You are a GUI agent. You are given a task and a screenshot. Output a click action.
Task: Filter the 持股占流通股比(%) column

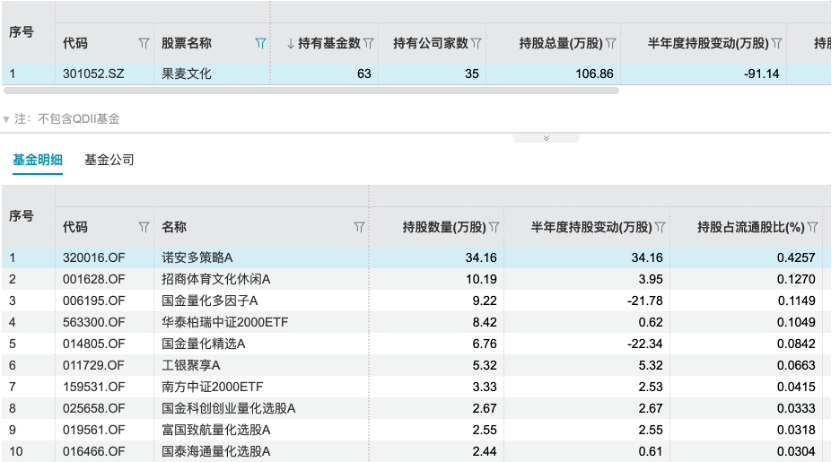tap(813, 227)
